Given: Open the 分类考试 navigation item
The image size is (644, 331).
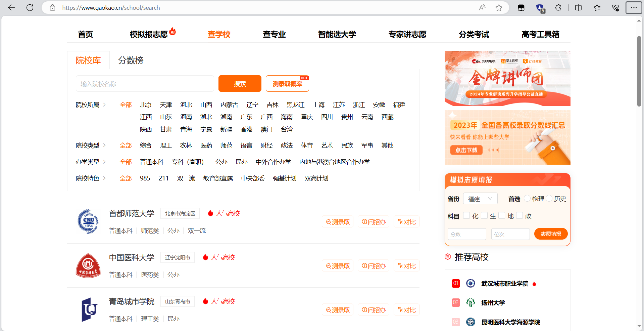Looking at the screenshot, I should 474,34.
